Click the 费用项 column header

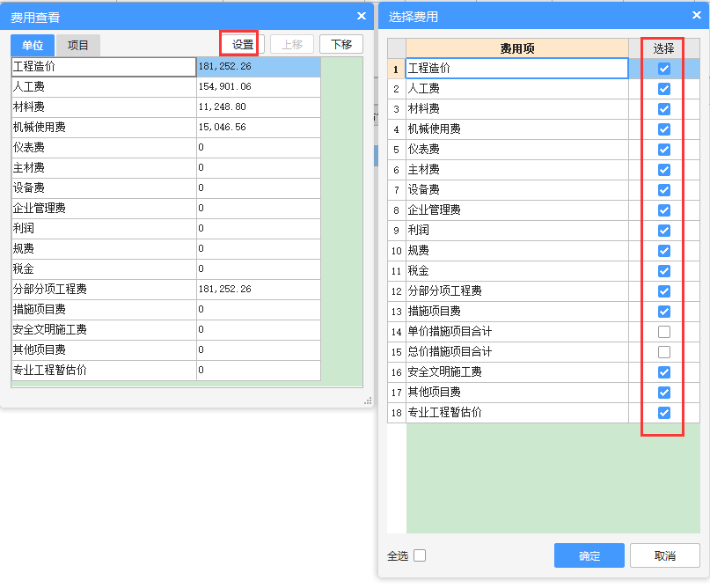(516, 48)
